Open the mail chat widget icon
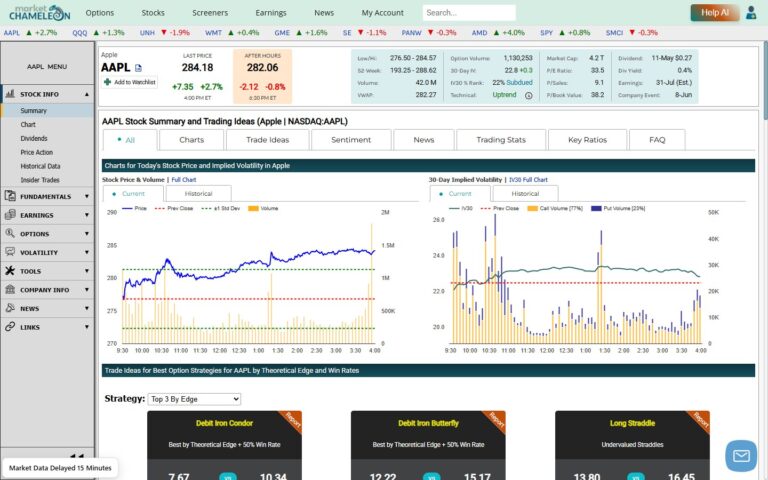This screenshot has height=480, width=768. (741, 456)
